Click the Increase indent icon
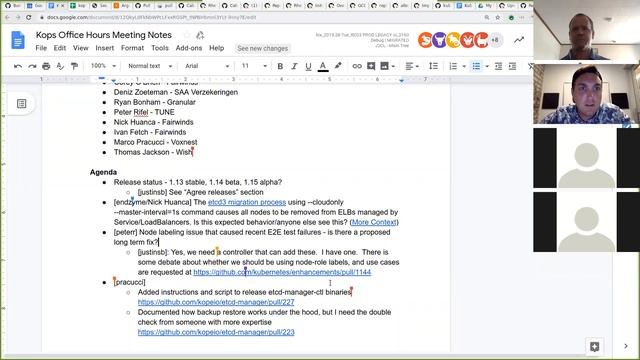 point(513,66)
